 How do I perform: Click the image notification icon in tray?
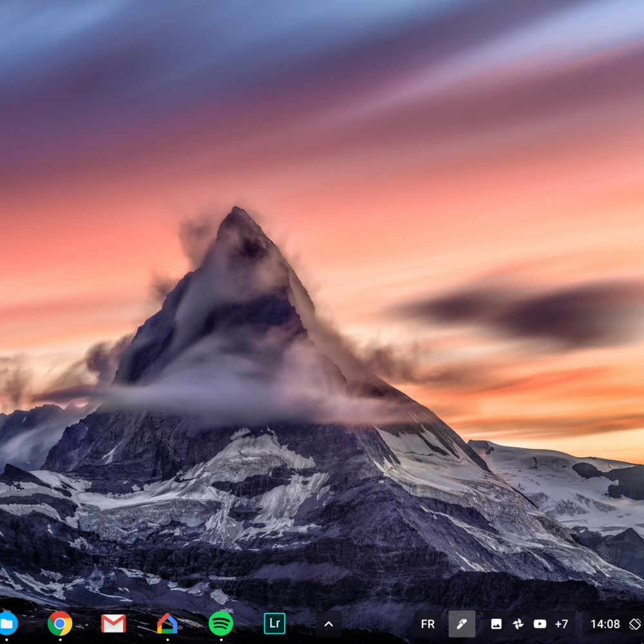[x=496, y=624]
